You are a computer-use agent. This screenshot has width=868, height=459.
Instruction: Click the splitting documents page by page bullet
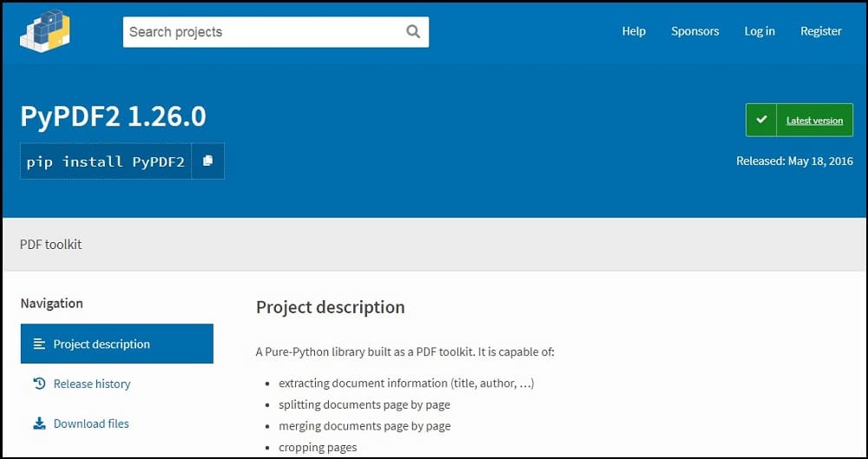(365, 404)
